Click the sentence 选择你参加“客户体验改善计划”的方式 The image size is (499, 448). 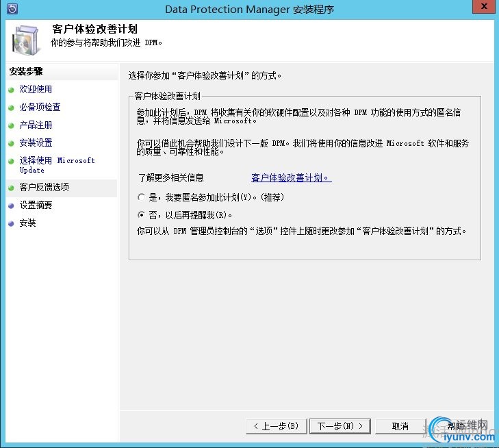pos(205,76)
